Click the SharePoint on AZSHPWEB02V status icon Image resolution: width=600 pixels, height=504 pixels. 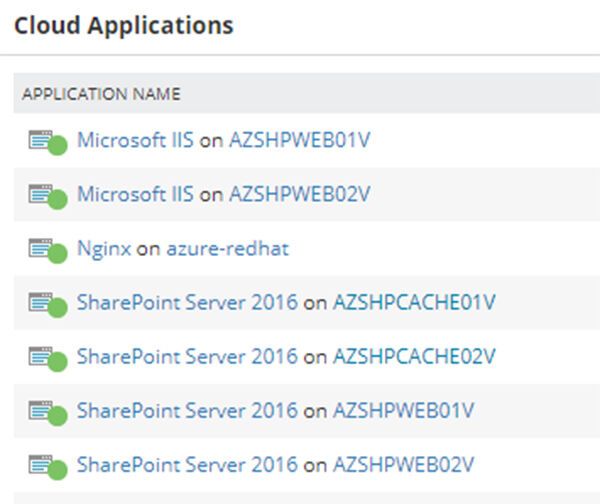tap(48, 467)
